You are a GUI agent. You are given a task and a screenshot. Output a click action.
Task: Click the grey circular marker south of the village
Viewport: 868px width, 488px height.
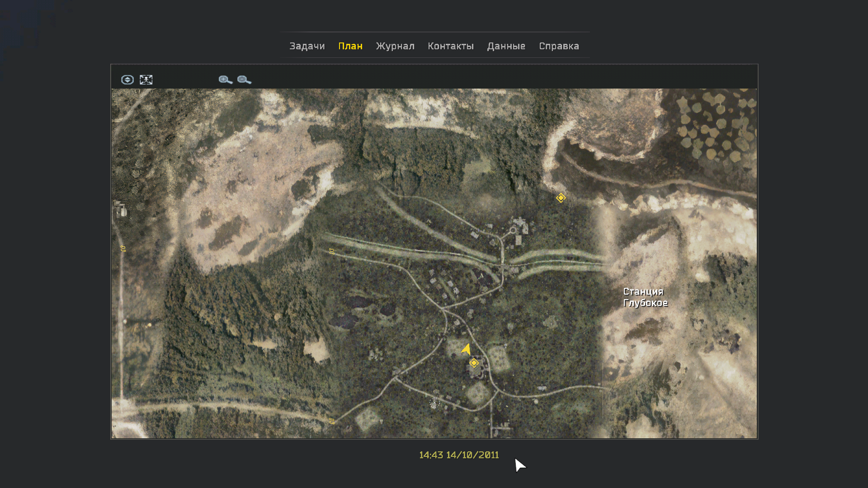point(434,403)
